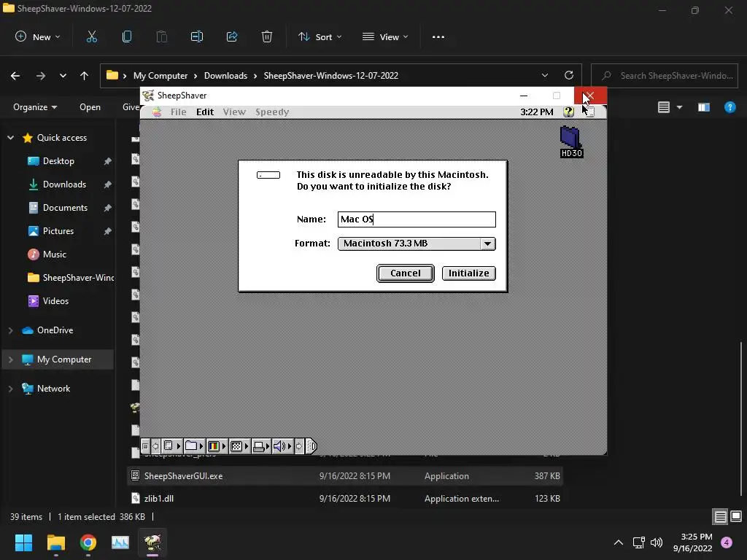The width and height of the screenshot is (747, 560).
Task: Open the Format Macintosh 73.3 MB dropdown
Action: (x=417, y=244)
